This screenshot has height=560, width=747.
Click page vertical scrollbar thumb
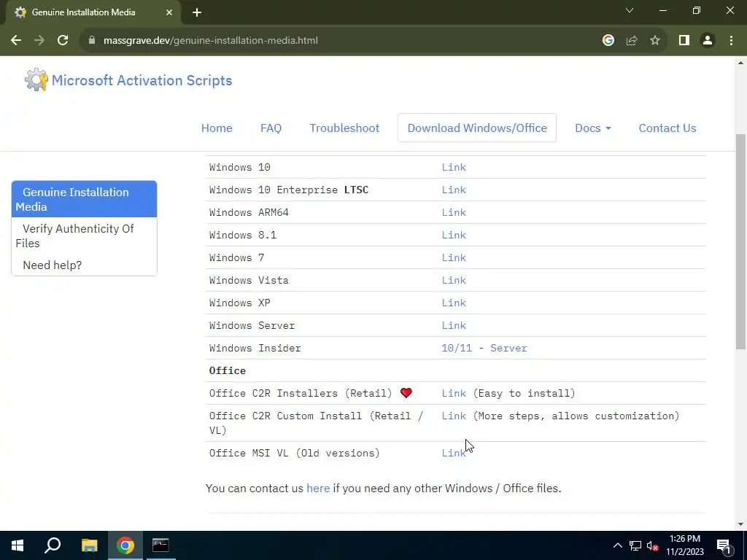(740, 241)
